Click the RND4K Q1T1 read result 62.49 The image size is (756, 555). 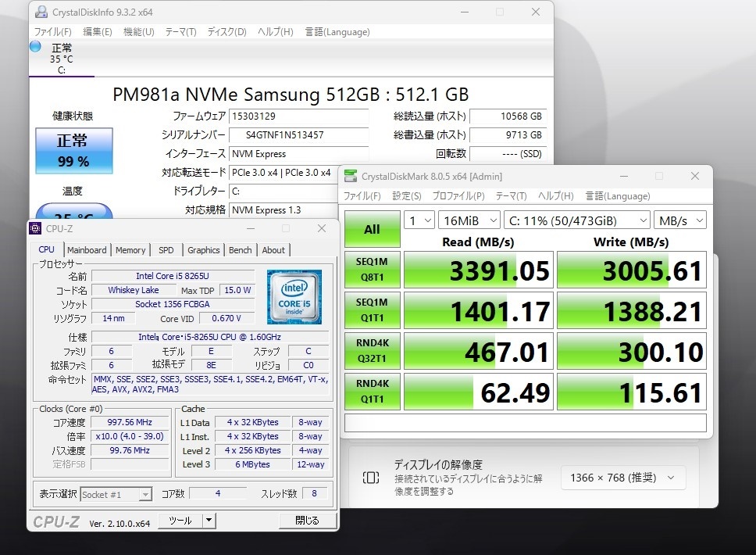click(478, 391)
